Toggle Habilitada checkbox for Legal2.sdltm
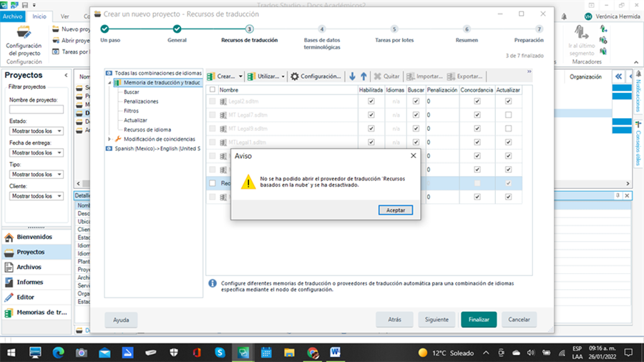Screen dimensions: 644x362 (x=371, y=101)
